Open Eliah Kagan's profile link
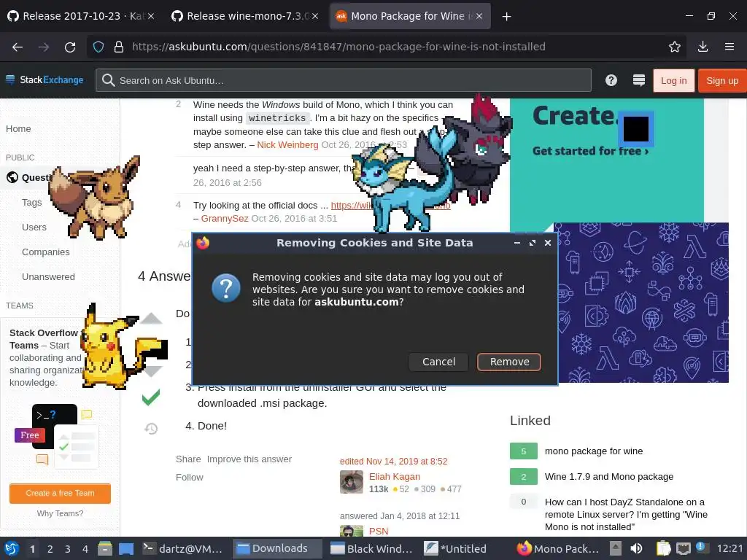This screenshot has height=560, width=747. click(395, 477)
